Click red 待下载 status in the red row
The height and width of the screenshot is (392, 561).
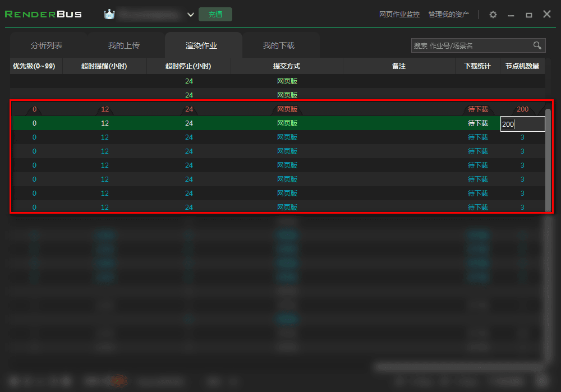click(x=478, y=109)
